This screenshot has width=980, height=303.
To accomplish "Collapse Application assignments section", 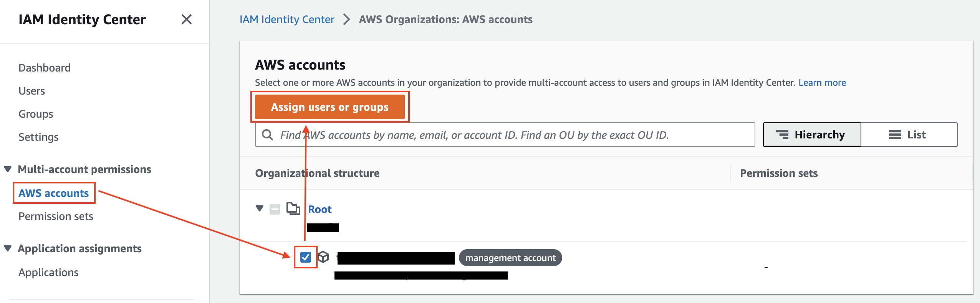I will click(8, 248).
